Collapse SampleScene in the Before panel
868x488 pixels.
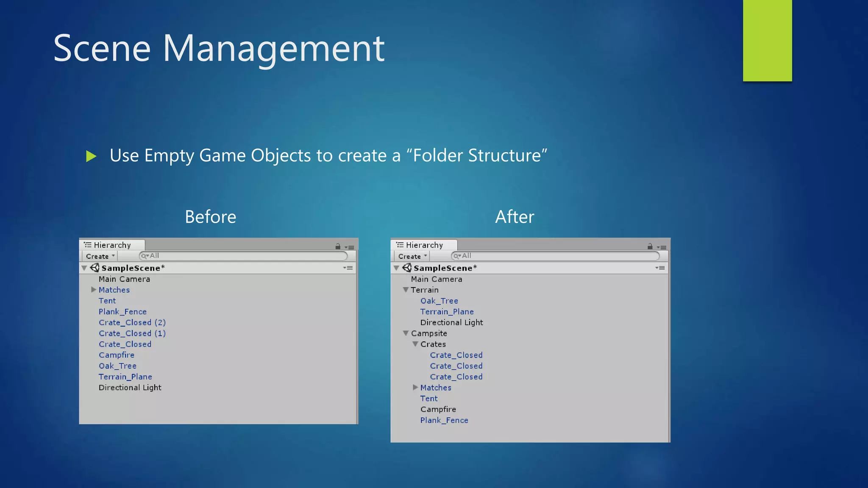(84, 268)
